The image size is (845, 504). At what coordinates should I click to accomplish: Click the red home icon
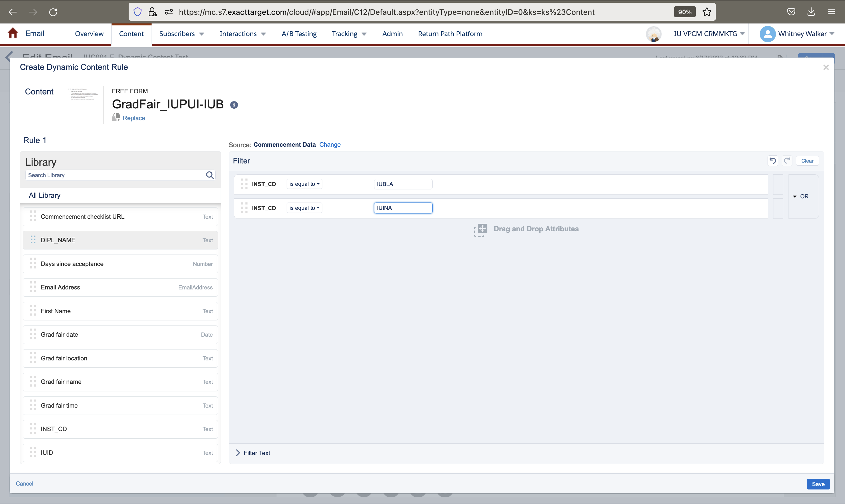pos(13,33)
